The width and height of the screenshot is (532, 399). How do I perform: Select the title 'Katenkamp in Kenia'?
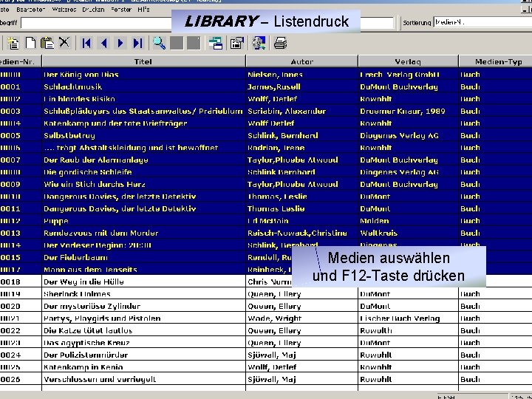tap(83, 367)
